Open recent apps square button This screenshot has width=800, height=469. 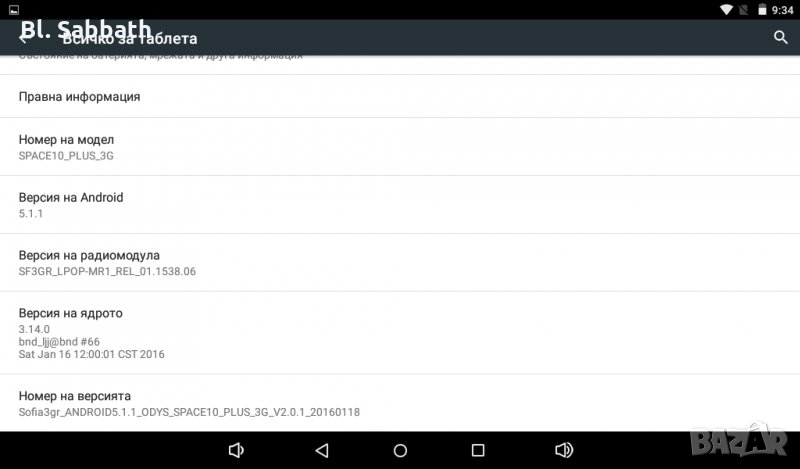click(478, 450)
